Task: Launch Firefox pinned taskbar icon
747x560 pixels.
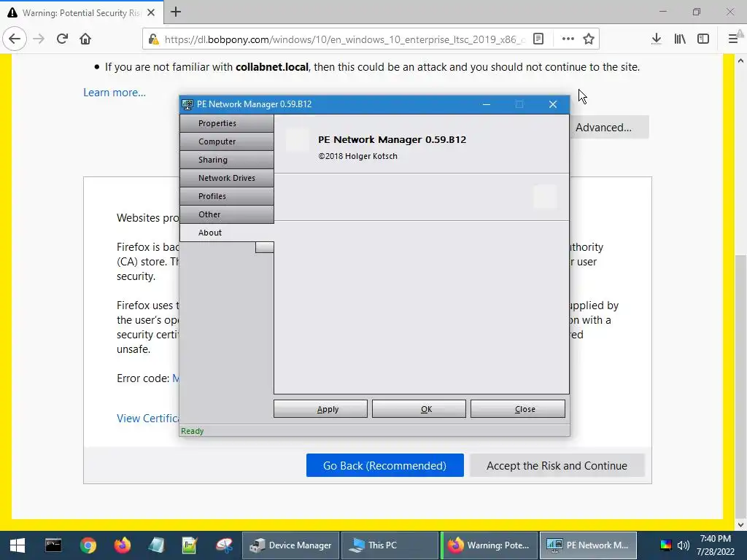Action: coord(123,545)
